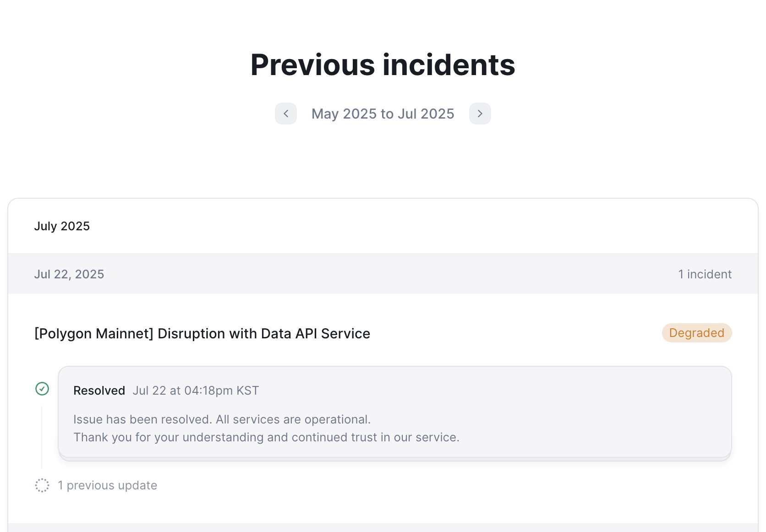This screenshot has width=766, height=532.
Task: Click the 'Thank you for your understanding' line
Action: (266, 437)
